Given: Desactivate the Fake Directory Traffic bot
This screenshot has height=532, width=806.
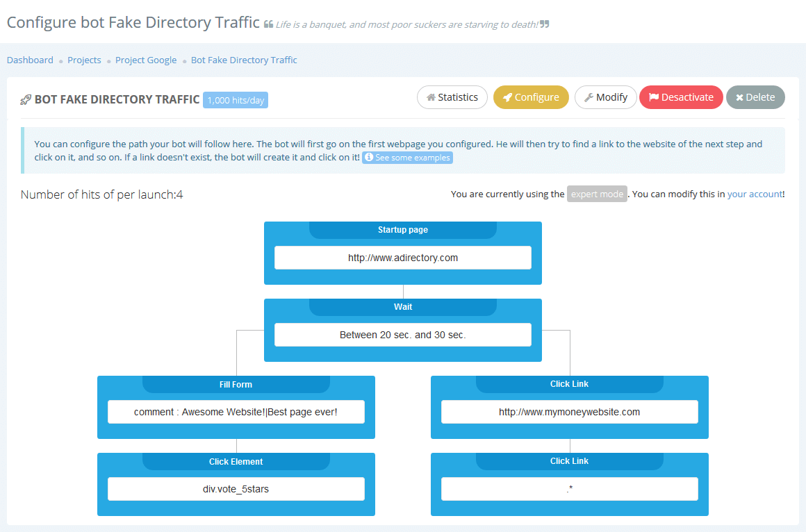Looking at the screenshot, I should (681, 97).
